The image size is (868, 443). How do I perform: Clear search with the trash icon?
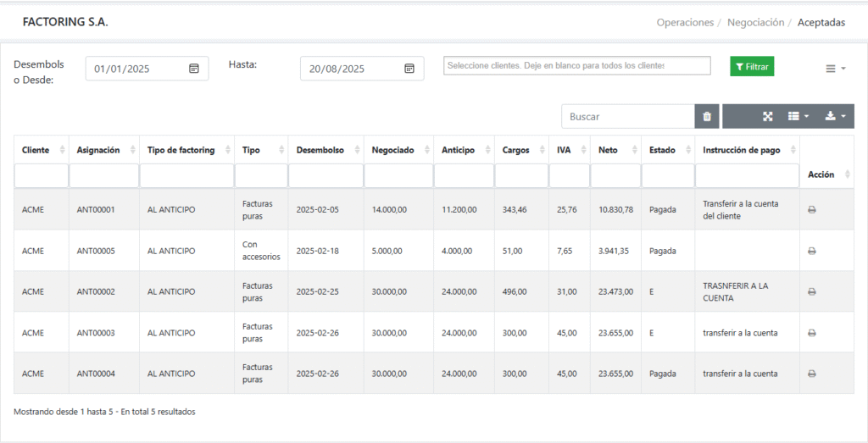(x=706, y=117)
